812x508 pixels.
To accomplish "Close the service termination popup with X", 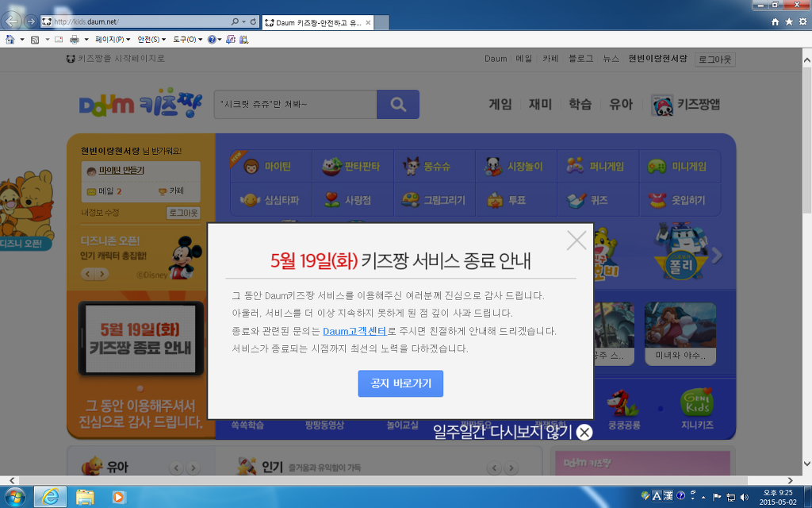I will pyautogui.click(x=576, y=241).
